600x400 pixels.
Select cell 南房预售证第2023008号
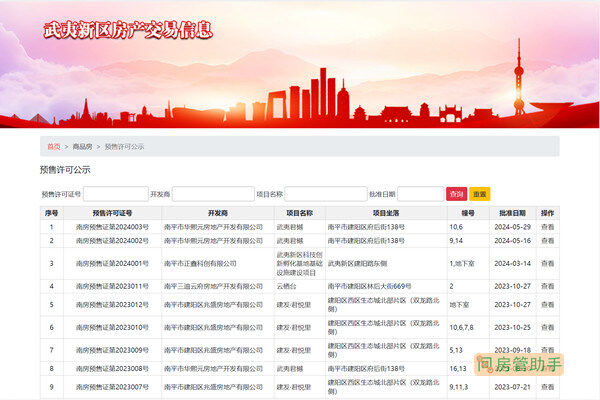click(x=112, y=369)
